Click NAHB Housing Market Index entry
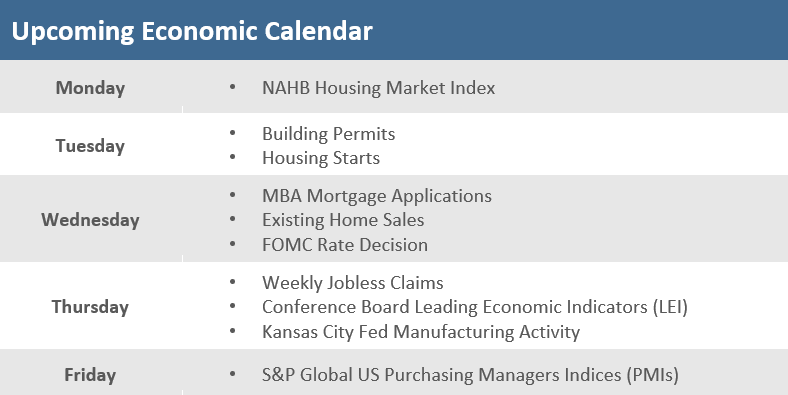 378,88
